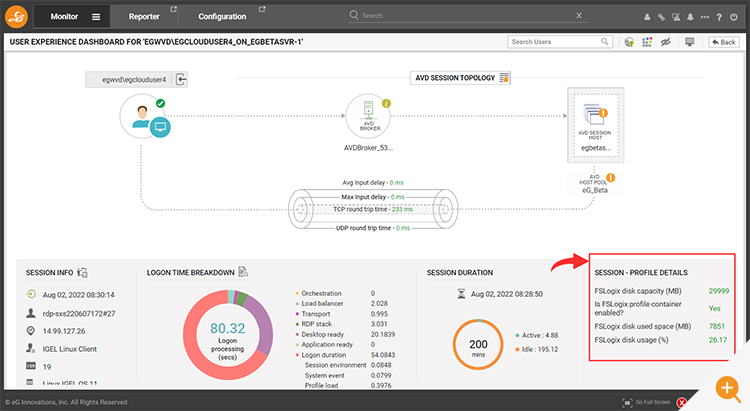Click Go Full Screen button
Viewport: 750px width, 411px height.
point(647,402)
